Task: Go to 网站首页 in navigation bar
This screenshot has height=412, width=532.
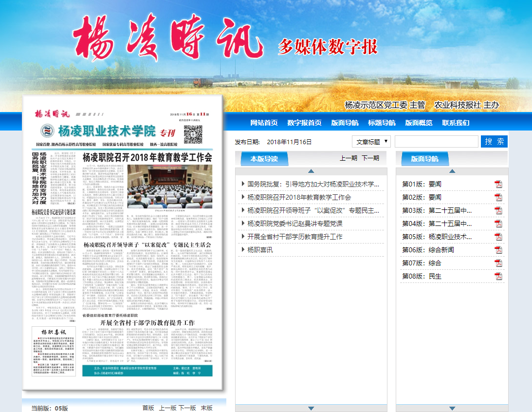Action: tap(264, 123)
